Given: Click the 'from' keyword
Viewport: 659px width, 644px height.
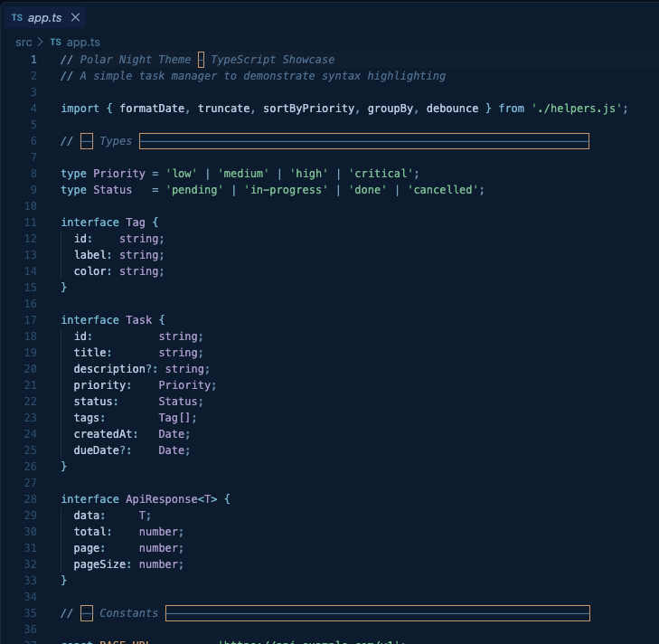Looking at the screenshot, I should coord(512,109).
